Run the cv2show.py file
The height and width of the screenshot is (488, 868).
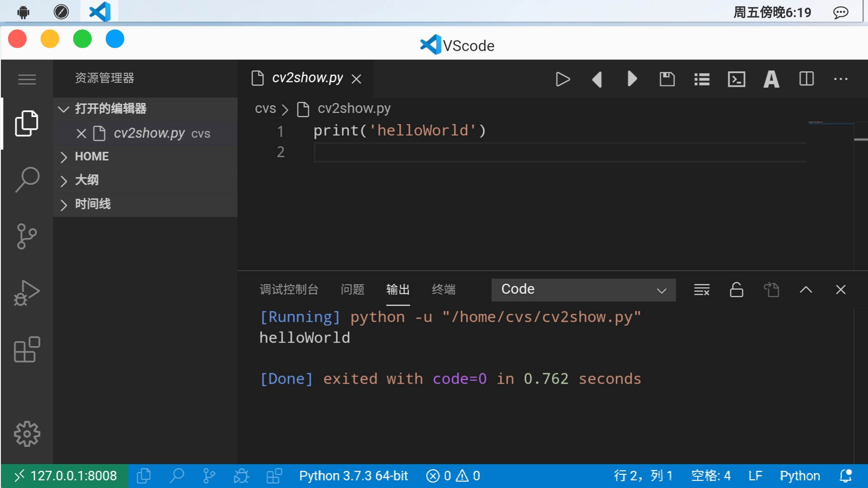click(562, 79)
